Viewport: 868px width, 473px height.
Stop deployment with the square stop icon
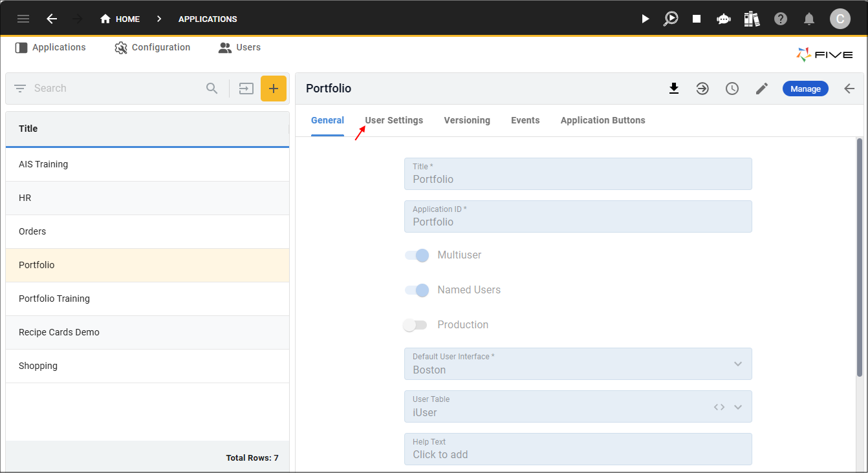coord(697,19)
